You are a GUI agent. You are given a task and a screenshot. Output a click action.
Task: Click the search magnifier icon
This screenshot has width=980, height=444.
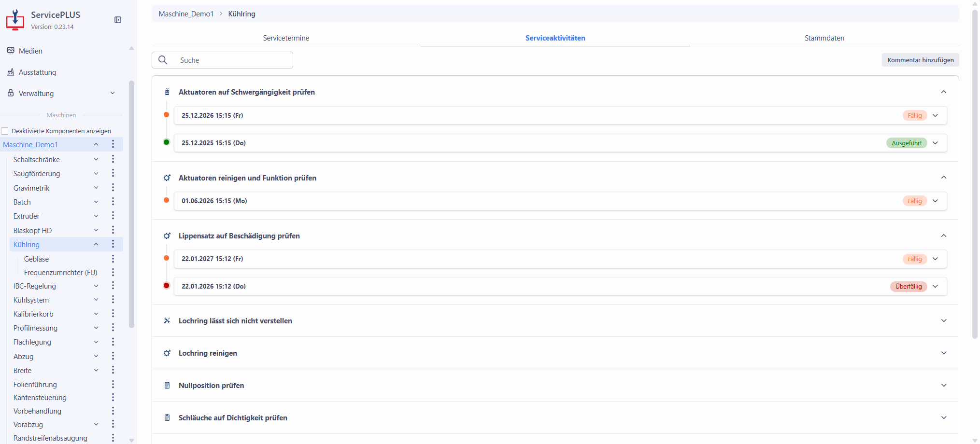[x=163, y=60]
